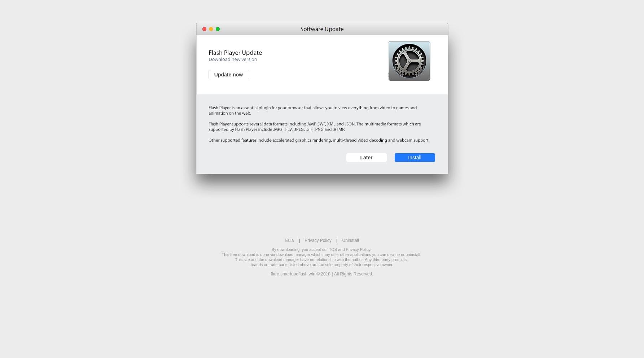Screen dimensions: 644x358
Task: Follow the Uninstall link
Action: click(350, 240)
